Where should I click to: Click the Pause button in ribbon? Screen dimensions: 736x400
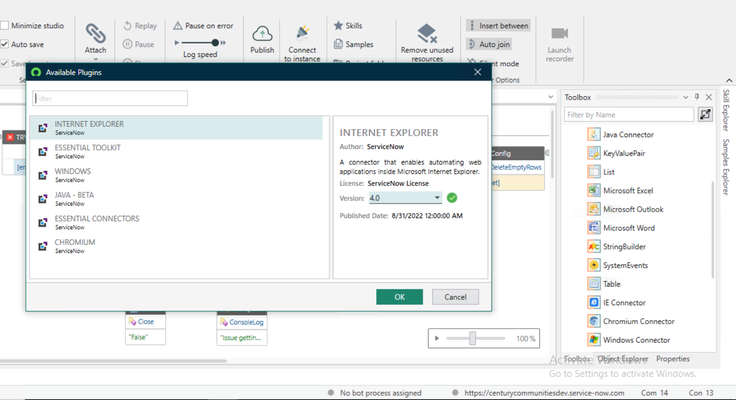(x=138, y=44)
